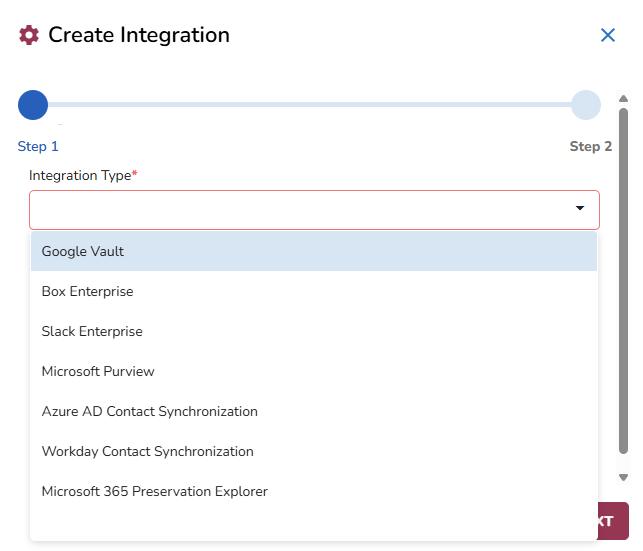Click the scrollbar up arrow
This screenshot has width=643, height=551.
[623, 99]
